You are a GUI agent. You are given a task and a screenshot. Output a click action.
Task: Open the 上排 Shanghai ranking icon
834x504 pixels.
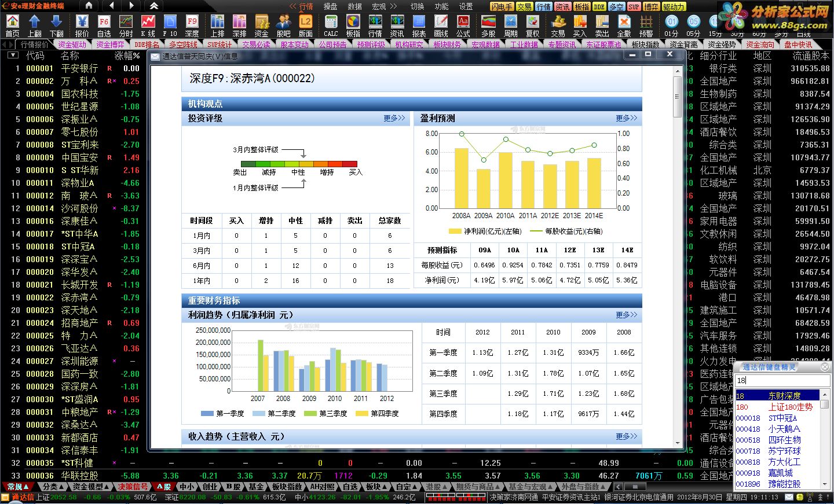click(x=218, y=25)
